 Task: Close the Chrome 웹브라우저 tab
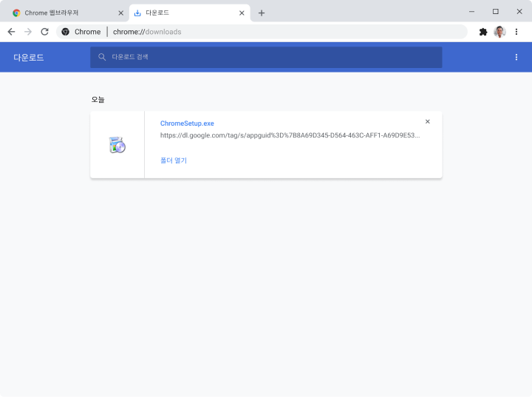(121, 13)
